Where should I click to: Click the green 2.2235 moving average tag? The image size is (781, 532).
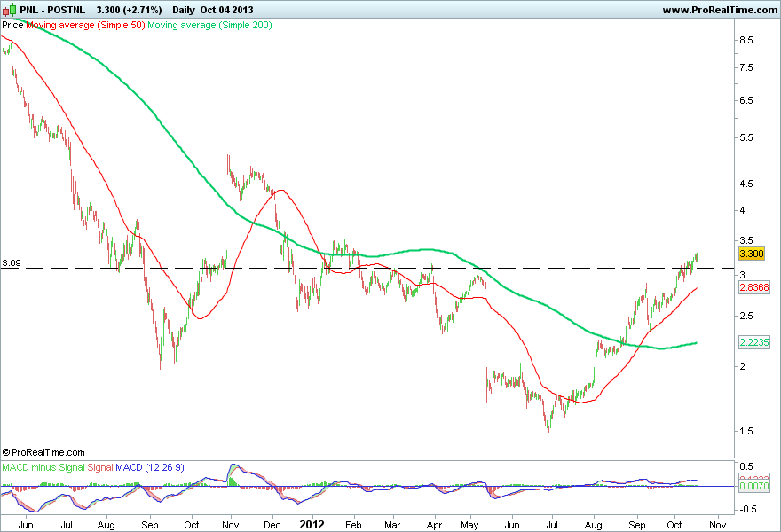pyautogui.click(x=754, y=342)
